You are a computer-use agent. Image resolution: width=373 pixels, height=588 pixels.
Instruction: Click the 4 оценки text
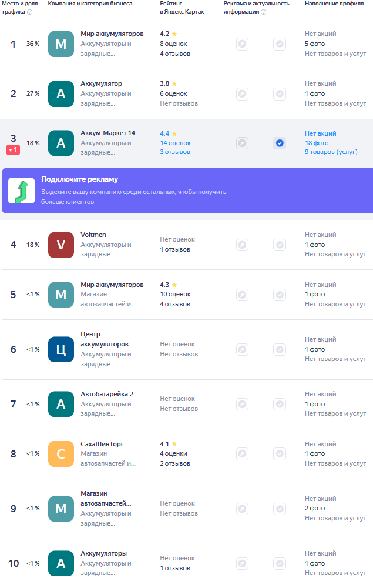173,454
